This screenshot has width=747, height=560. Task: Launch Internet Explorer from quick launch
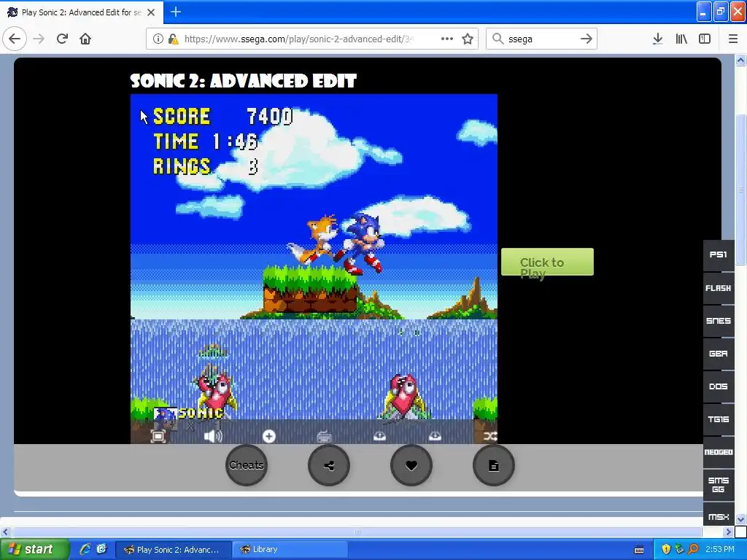pos(86,549)
